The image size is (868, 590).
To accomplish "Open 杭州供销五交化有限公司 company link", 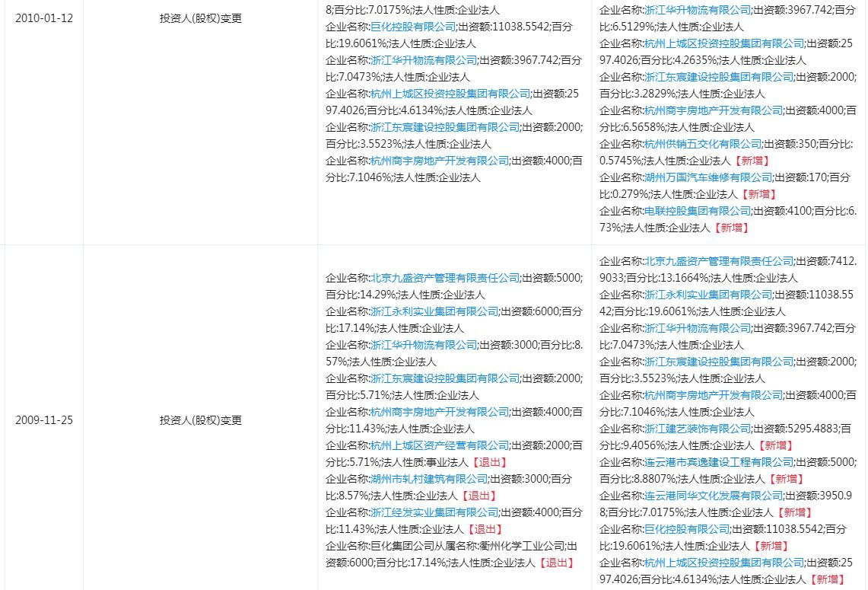I will [703, 144].
